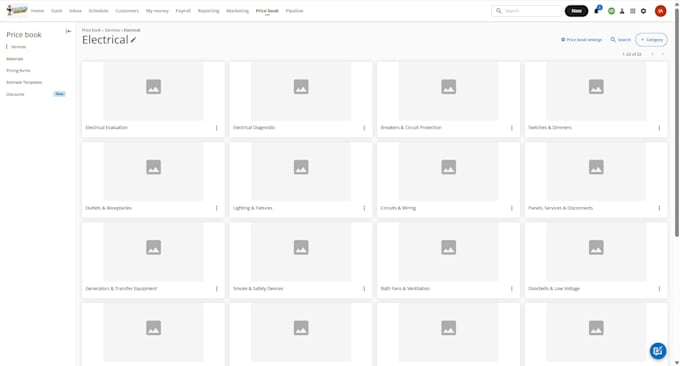This screenshot has height=366, width=680.
Task: Open the Dash tab
Action: click(57, 11)
